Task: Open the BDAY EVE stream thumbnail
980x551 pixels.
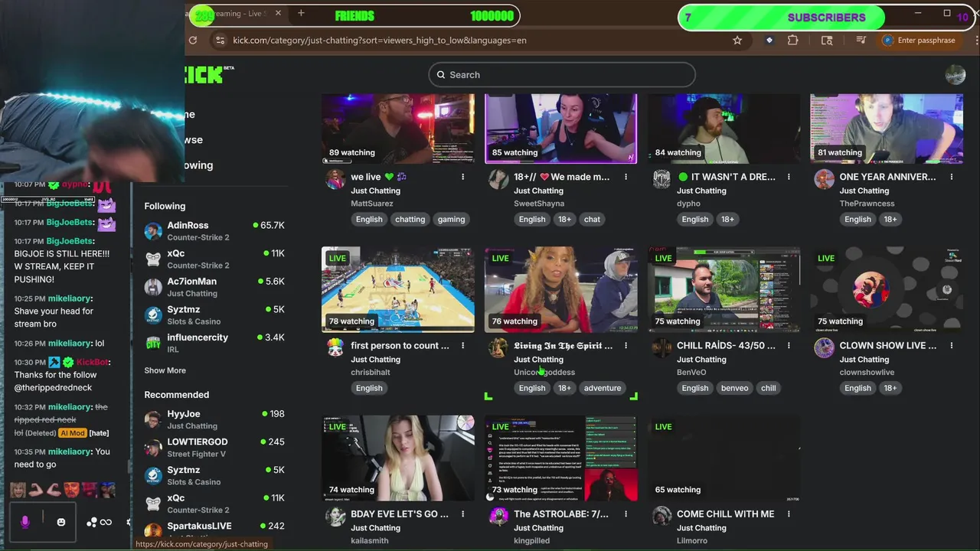Action: tap(397, 458)
